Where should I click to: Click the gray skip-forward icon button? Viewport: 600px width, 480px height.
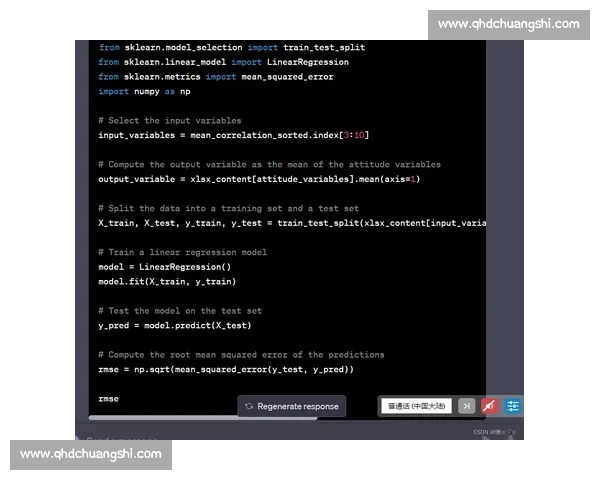pyautogui.click(x=466, y=406)
